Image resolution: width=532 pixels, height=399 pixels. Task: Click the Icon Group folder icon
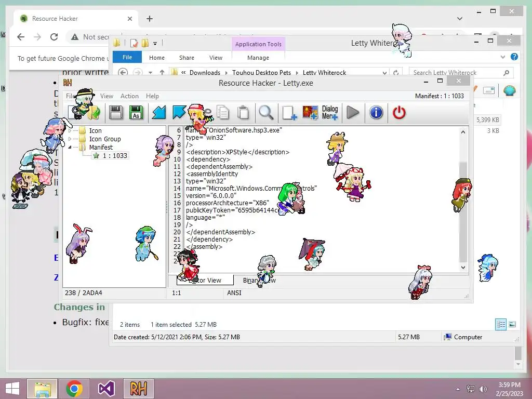pos(82,139)
